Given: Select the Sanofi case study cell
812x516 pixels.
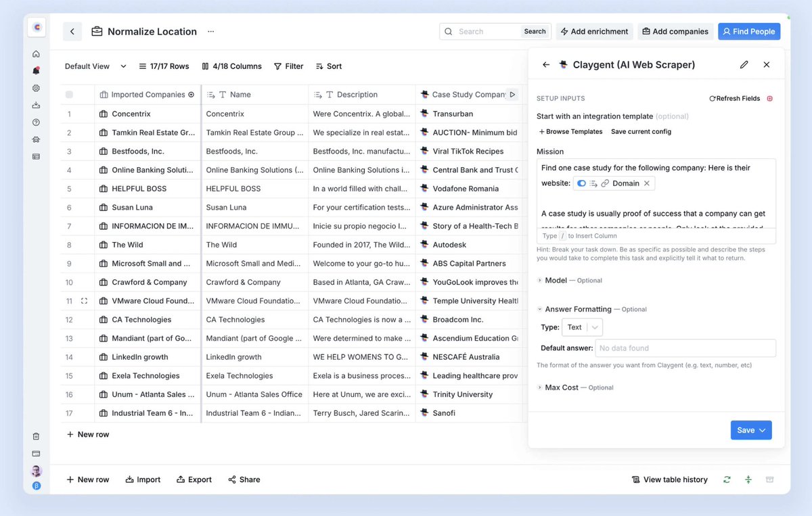Looking at the screenshot, I should tap(468, 413).
